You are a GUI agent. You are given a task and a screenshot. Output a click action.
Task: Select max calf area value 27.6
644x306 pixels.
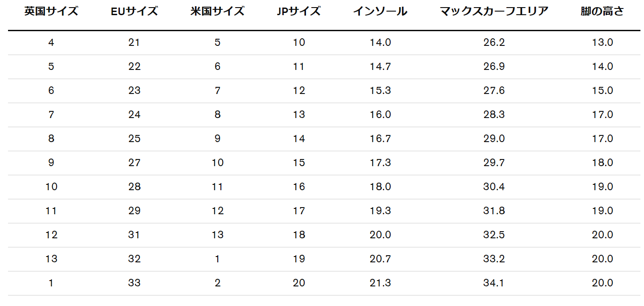[494, 91]
